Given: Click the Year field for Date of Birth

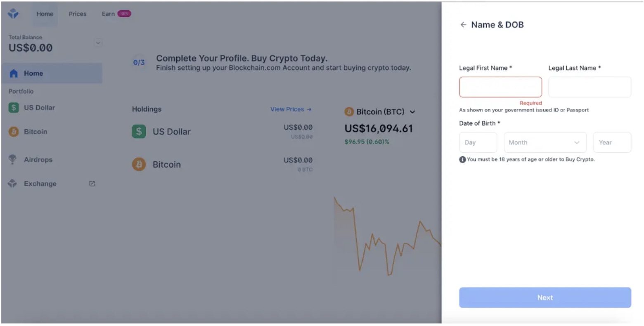Looking at the screenshot, I should pos(611,142).
